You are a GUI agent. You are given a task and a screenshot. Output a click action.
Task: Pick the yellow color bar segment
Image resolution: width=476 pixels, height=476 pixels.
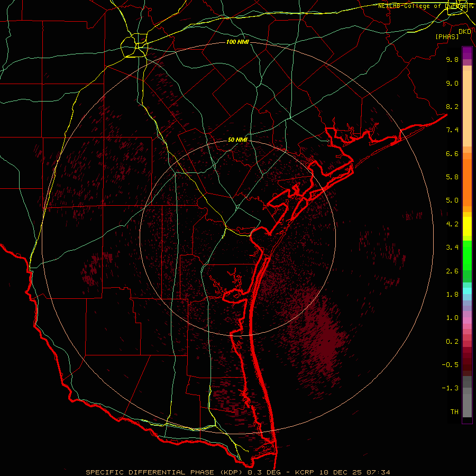pyautogui.click(x=467, y=226)
